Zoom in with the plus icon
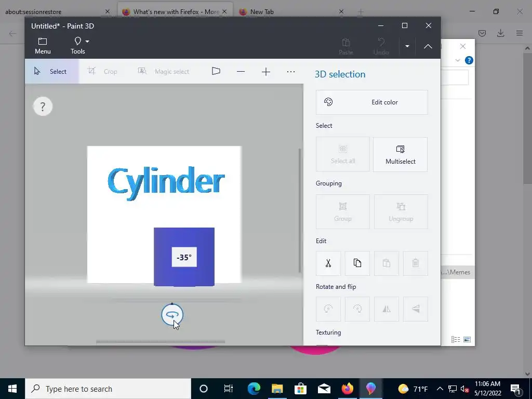Screen dimensions: 532x399 (266, 72)
